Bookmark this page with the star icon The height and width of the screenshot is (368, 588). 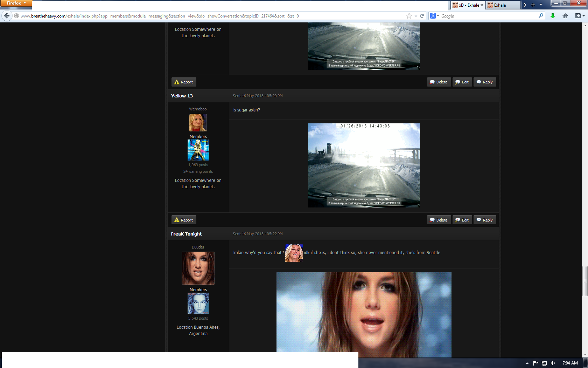click(x=409, y=16)
